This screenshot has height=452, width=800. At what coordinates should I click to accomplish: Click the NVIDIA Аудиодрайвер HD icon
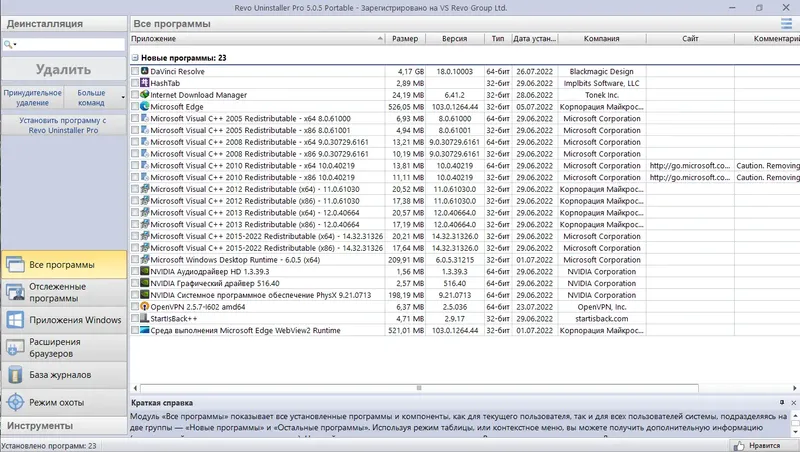(145, 271)
